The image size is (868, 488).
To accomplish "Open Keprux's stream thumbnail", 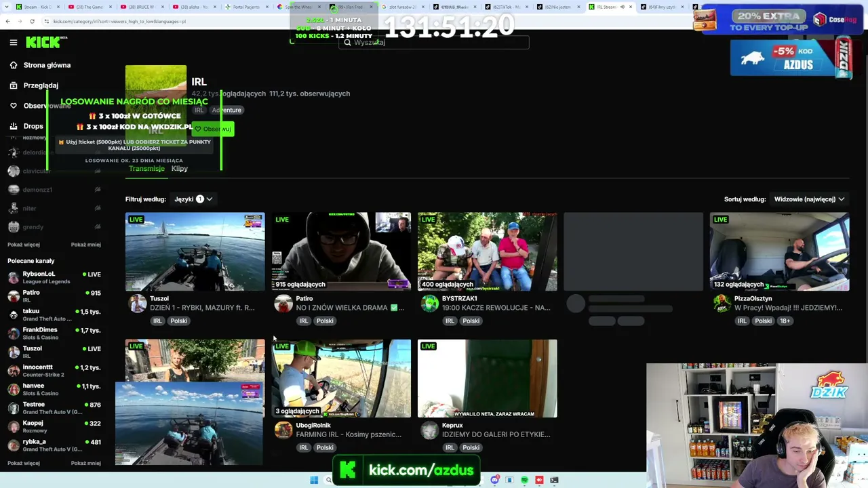I will coord(488,378).
